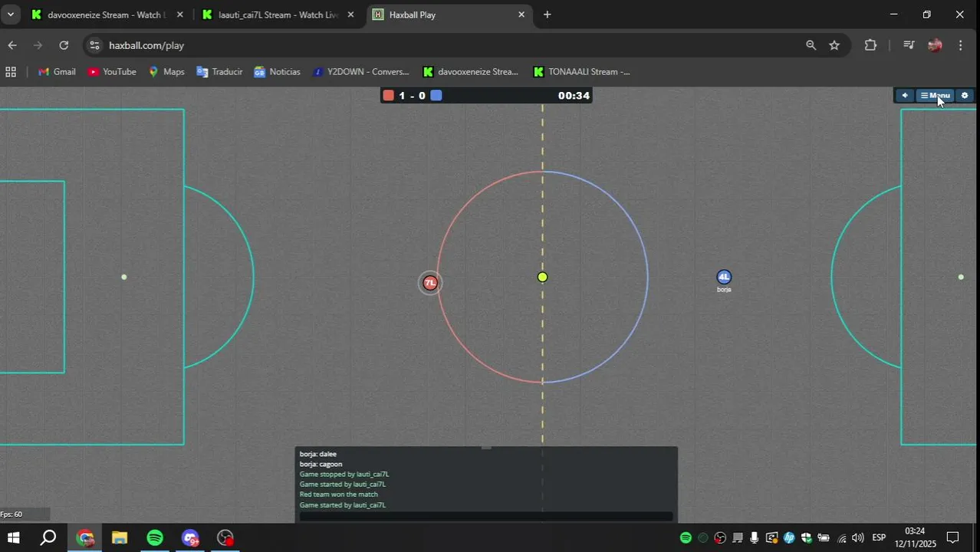This screenshot has height=552, width=980.
Task: Open Windows Security tray icon
Action: point(807,537)
